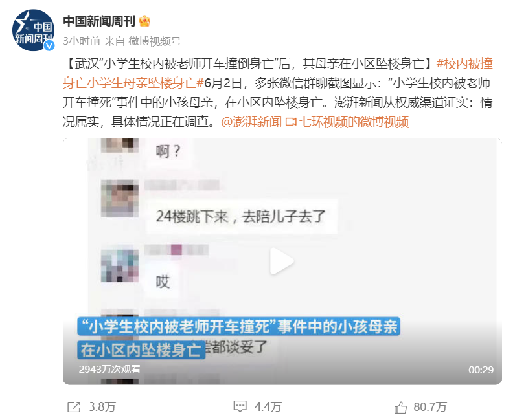
Task: Open the 微博视频号 source link
Action: tap(155, 41)
